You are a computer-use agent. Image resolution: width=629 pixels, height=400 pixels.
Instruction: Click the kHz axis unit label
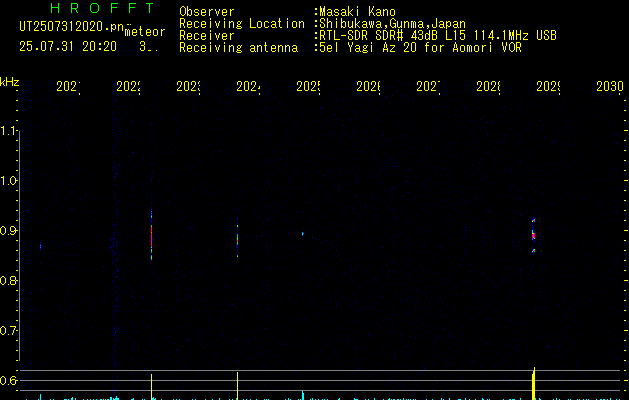10,83
